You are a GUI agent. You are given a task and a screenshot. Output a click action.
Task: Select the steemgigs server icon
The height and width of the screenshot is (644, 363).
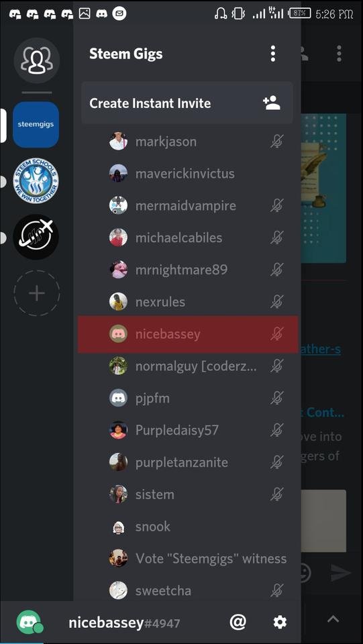click(x=36, y=125)
